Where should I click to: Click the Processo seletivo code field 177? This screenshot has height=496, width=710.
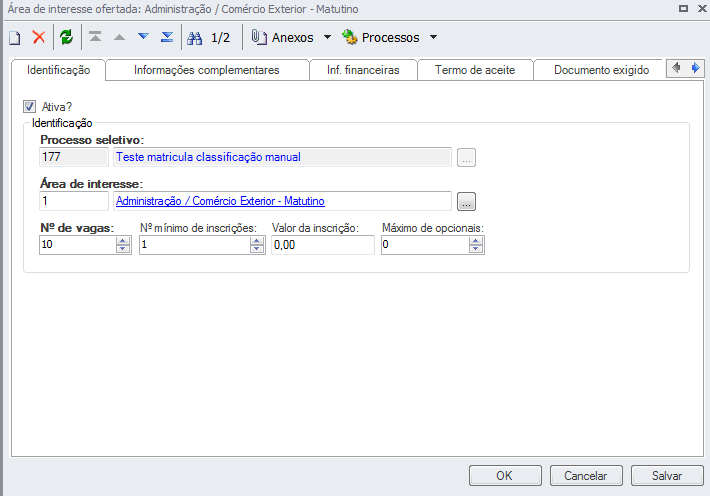74,157
